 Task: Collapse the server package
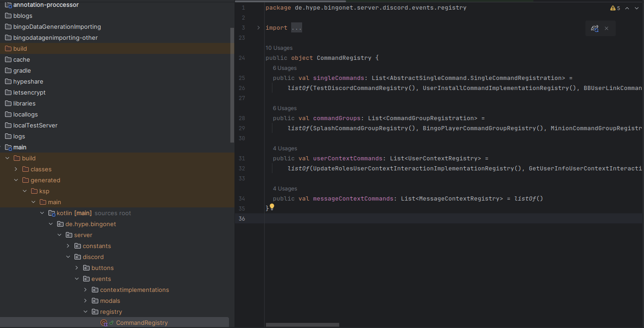pyautogui.click(x=59, y=235)
